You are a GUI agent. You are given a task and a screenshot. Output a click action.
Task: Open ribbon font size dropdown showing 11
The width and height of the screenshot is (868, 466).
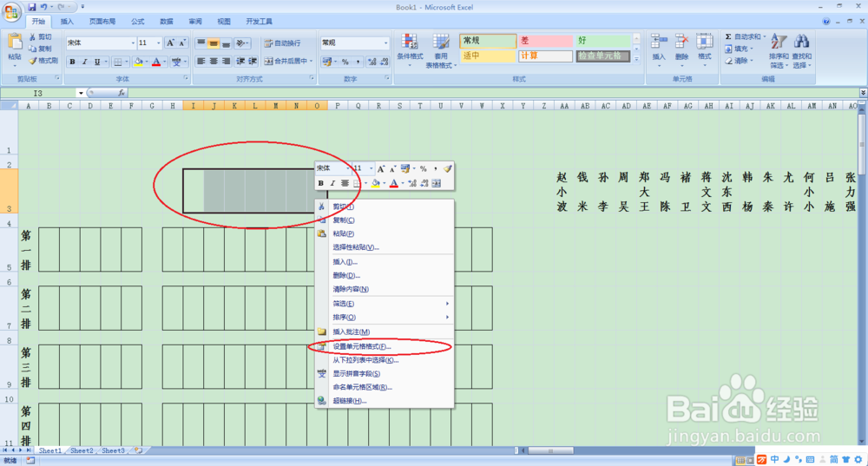(x=158, y=43)
